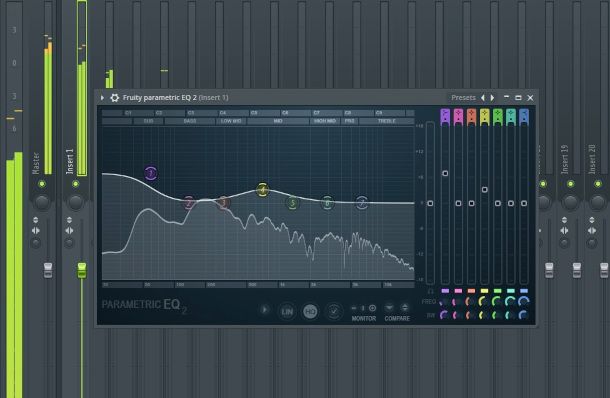
Task: Click the BASS frequency range label
Action: [x=190, y=121]
